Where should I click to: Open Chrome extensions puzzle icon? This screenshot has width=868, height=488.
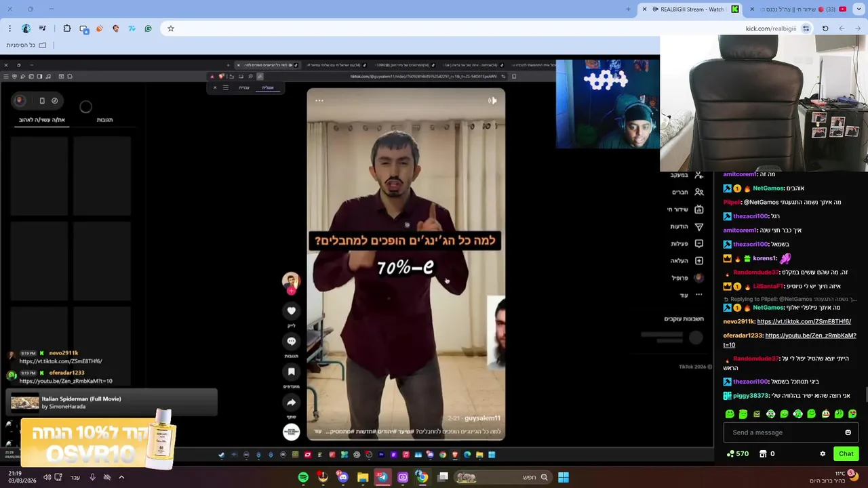[66, 28]
